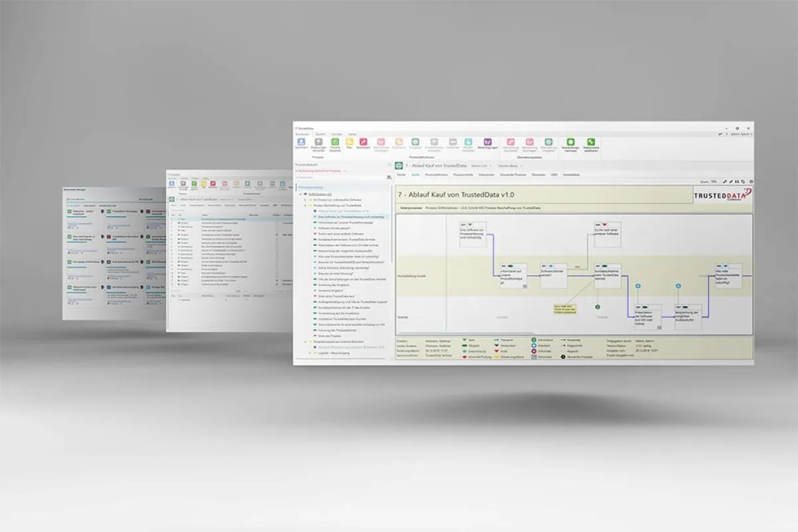
Task: Click the 'In Bearbeitung befindliche Prozesse' link
Action: click(319, 170)
